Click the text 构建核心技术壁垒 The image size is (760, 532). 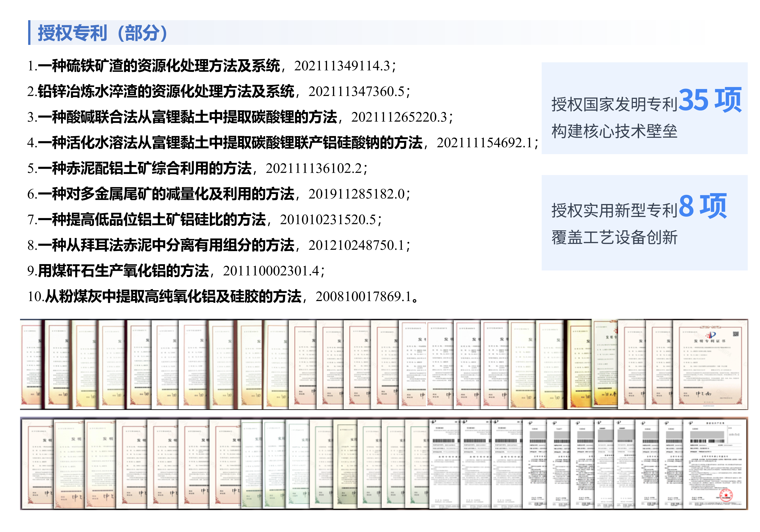pos(615,131)
